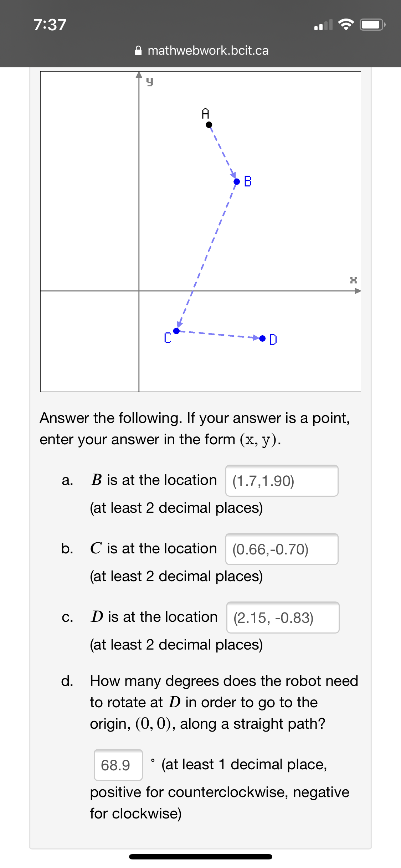The width and height of the screenshot is (401, 868).
Task: Tap the clock showing 7:37
Action: (50, 24)
